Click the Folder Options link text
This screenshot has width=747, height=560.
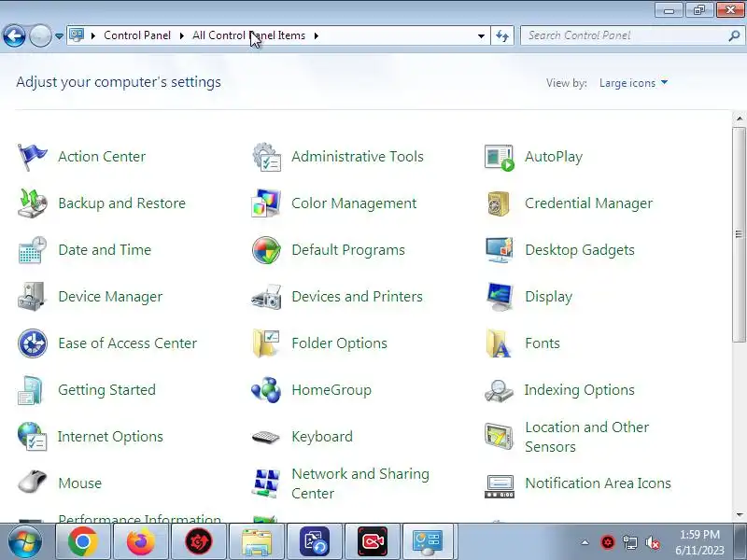click(339, 343)
